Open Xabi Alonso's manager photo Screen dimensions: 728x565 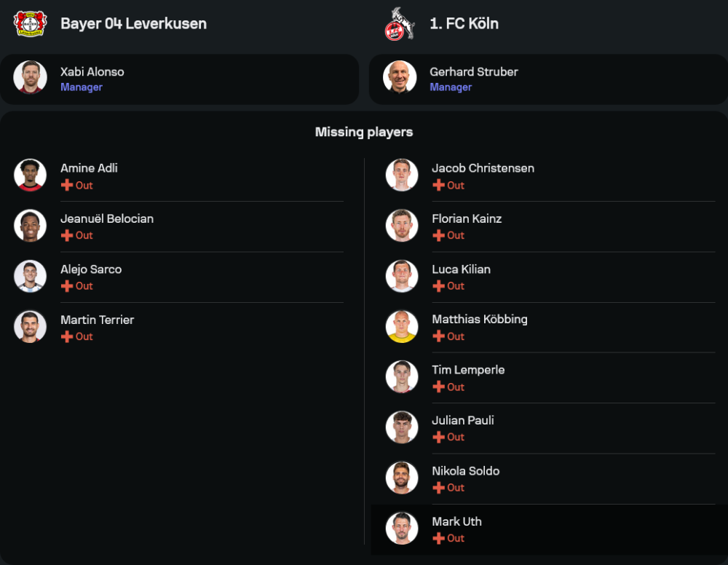pyautogui.click(x=30, y=77)
